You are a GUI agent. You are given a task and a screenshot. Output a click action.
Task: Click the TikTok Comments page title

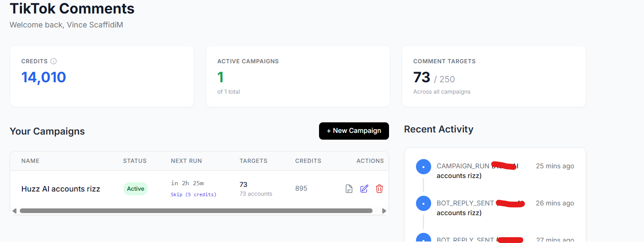pyautogui.click(x=72, y=8)
